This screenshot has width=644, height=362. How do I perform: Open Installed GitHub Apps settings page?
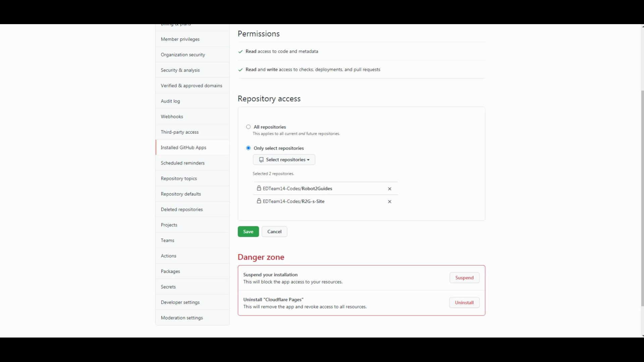(x=183, y=147)
